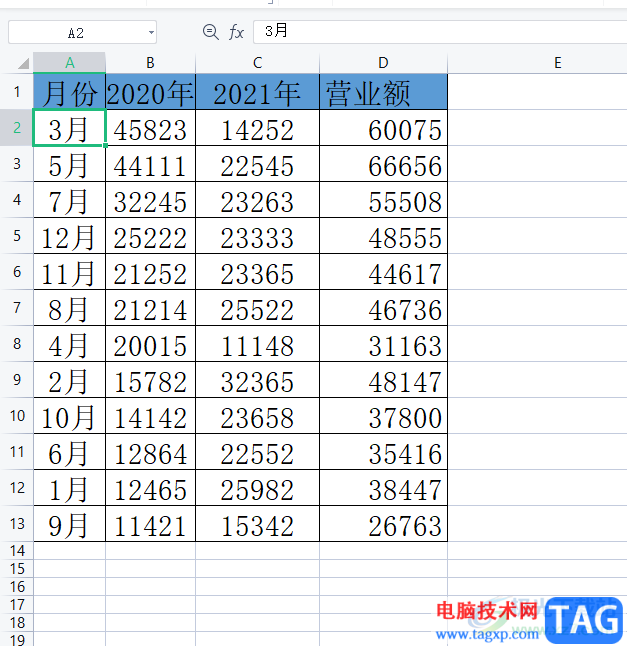Viewport: 627px width, 646px height.
Task: Select cell containing 26763
Action: [383, 524]
